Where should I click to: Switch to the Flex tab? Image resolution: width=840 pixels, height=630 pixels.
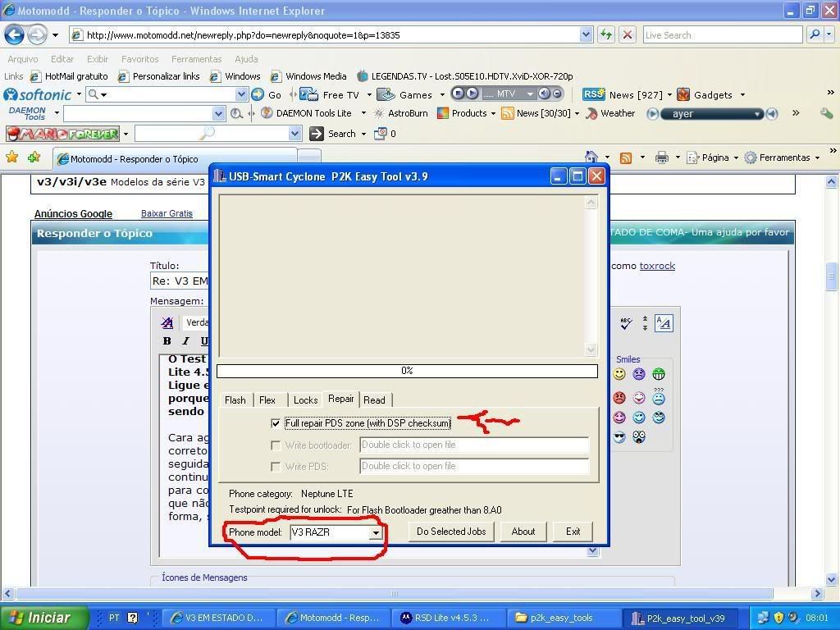click(x=267, y=400)
